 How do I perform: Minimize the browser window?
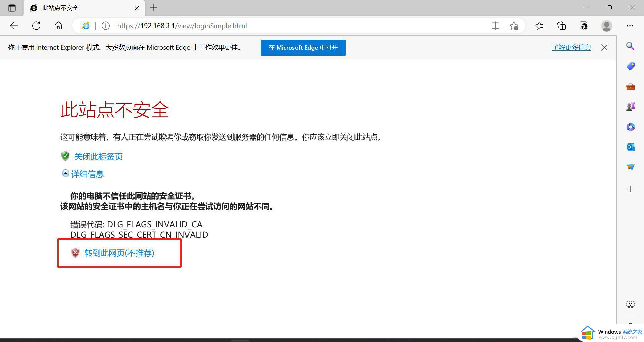[x=586, y=8]
